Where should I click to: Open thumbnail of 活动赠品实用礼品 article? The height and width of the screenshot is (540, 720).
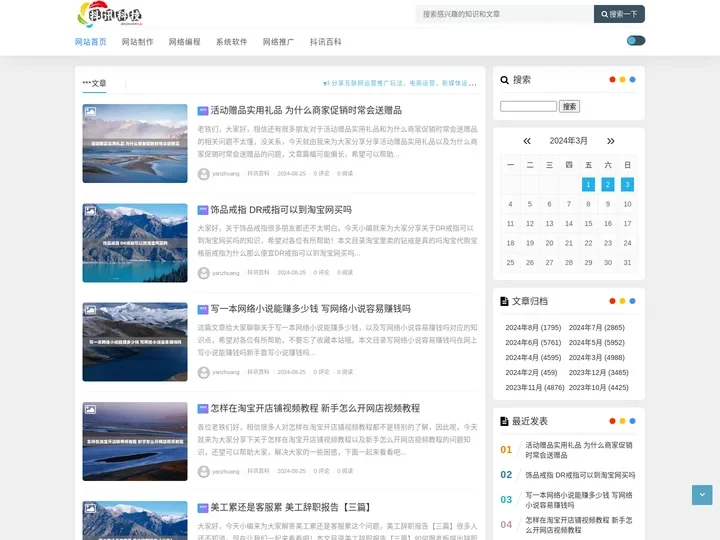tap(135, 143)
